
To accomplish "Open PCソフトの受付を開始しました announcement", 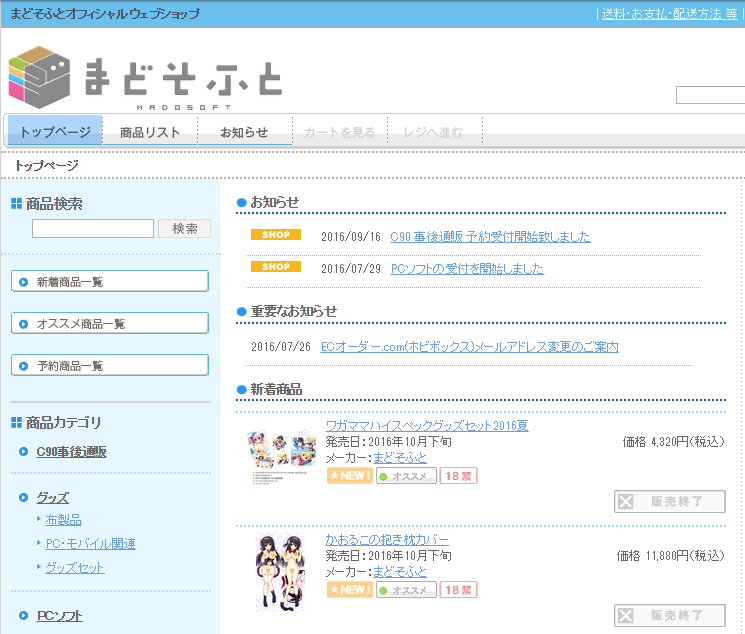I will point(467,269).
